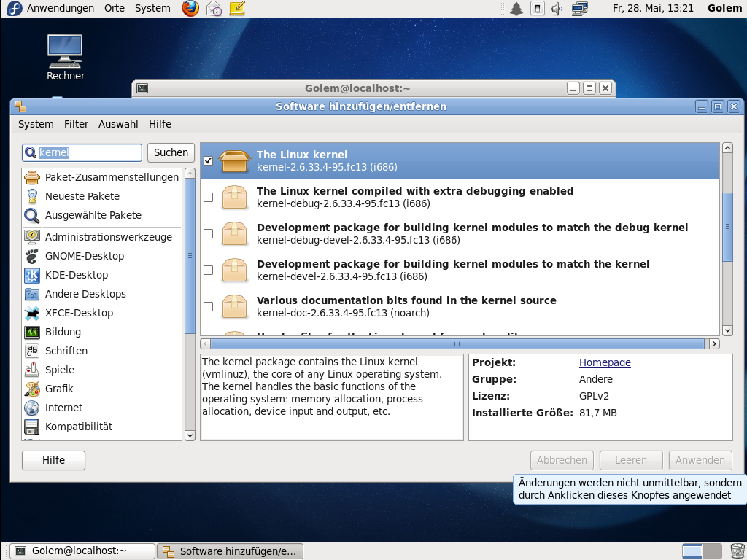Viewport: 747px width, 560px height.
Task: Open the Rechner desktop icon
Action: click(x=65, y=57)
